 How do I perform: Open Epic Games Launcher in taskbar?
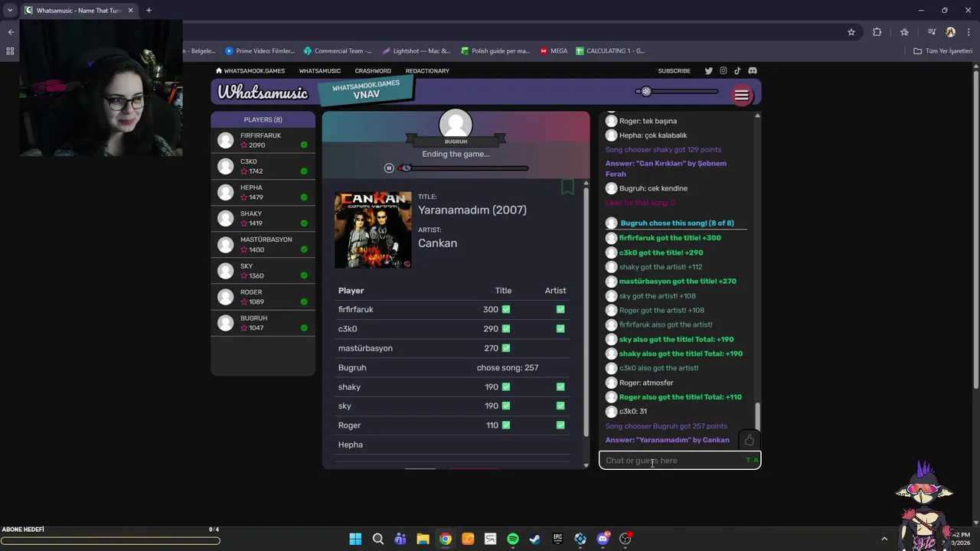pyautogui.click(x=557, y=539)
